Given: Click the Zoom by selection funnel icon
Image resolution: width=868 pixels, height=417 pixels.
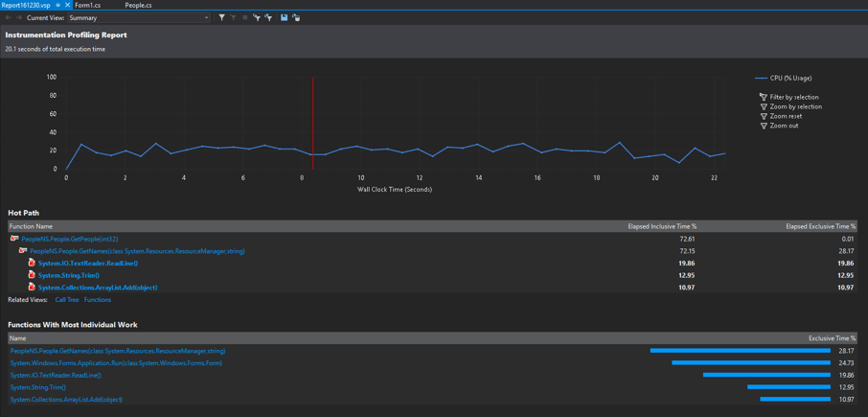Looking at the screenshot, I should point(764,106).
